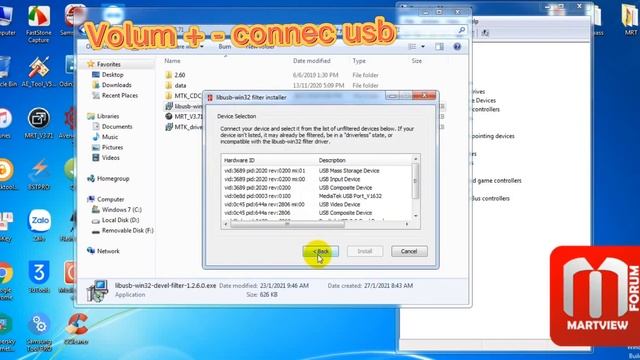Select the USB Input Device row
The image size is (640, 360).
(x=317, y=179)
